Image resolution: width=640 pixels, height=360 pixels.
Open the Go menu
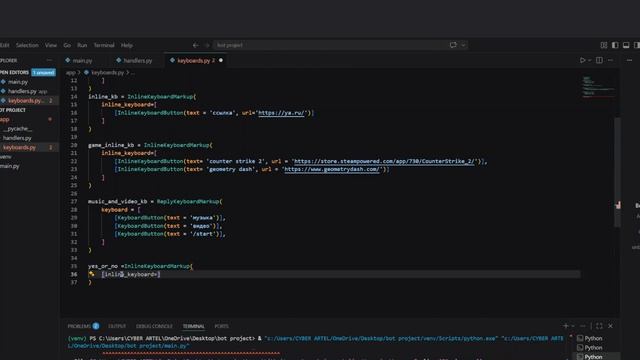[67, 45]
